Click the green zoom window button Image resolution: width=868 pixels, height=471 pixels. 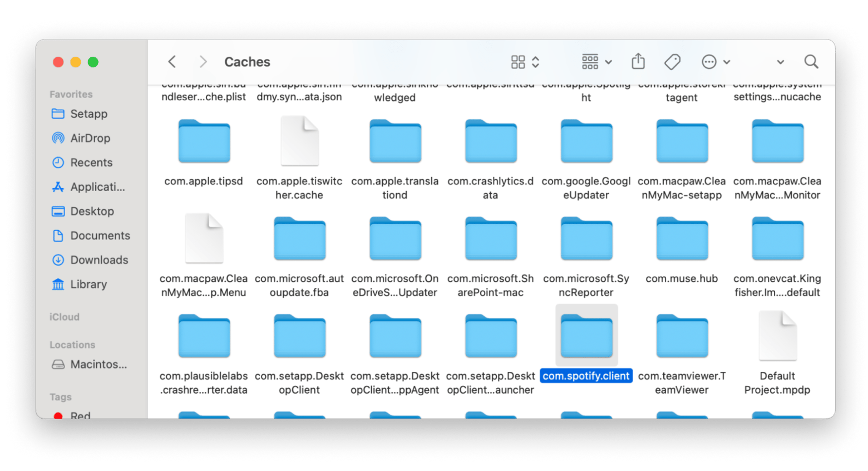point(93,62)
